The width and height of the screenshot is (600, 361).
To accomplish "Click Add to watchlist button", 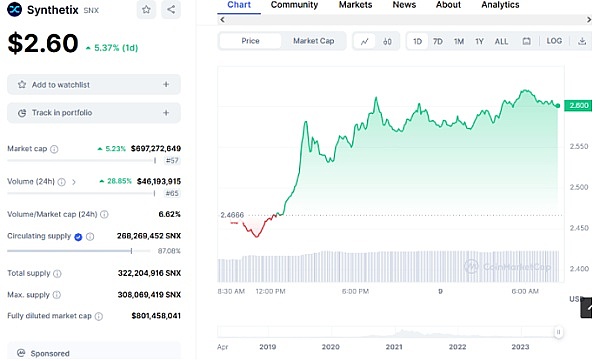I will pyautogui.click(x=94, y=85).
